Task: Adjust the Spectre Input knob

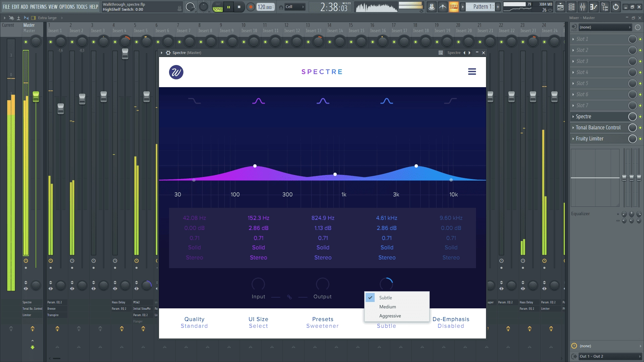Action: coord(258,284)
